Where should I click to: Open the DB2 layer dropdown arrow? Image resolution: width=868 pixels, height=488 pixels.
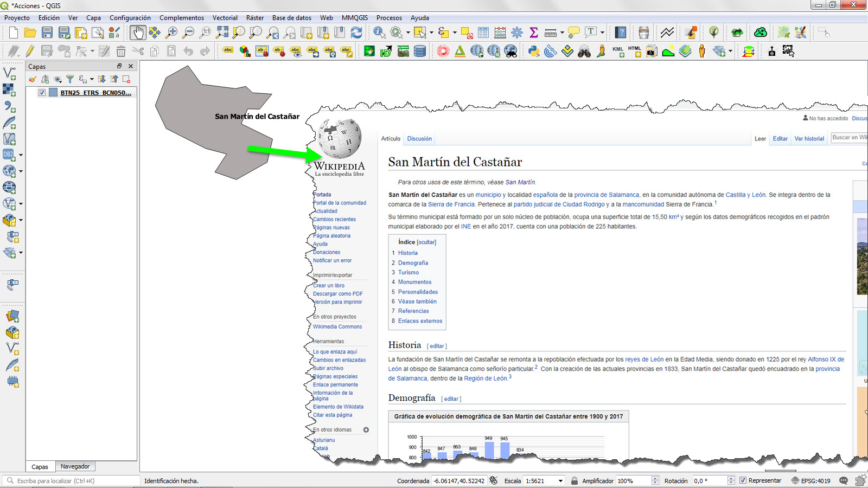coord(21,155)
